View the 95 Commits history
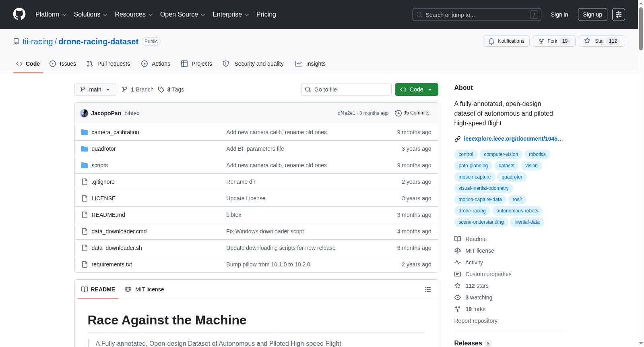 coord(412,113)
